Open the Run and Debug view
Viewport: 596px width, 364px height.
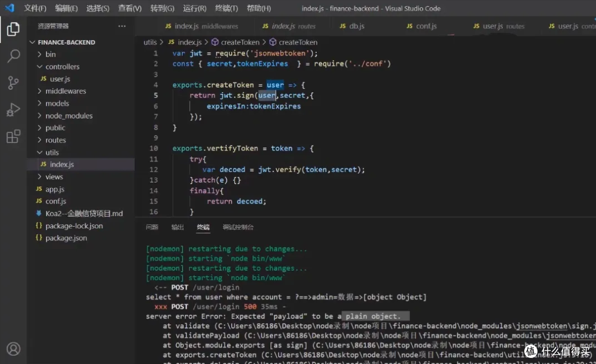pos(13,110)
